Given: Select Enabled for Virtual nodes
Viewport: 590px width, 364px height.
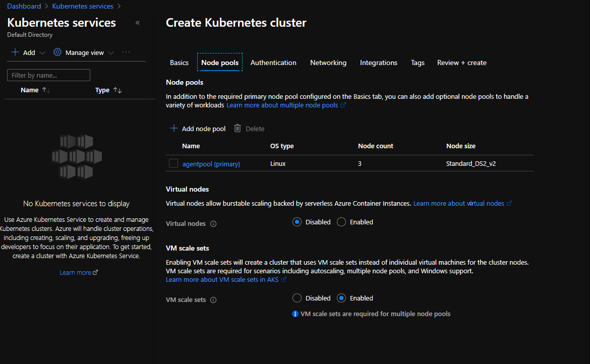Looking at the screenshot, I should [x=341, y=222].
